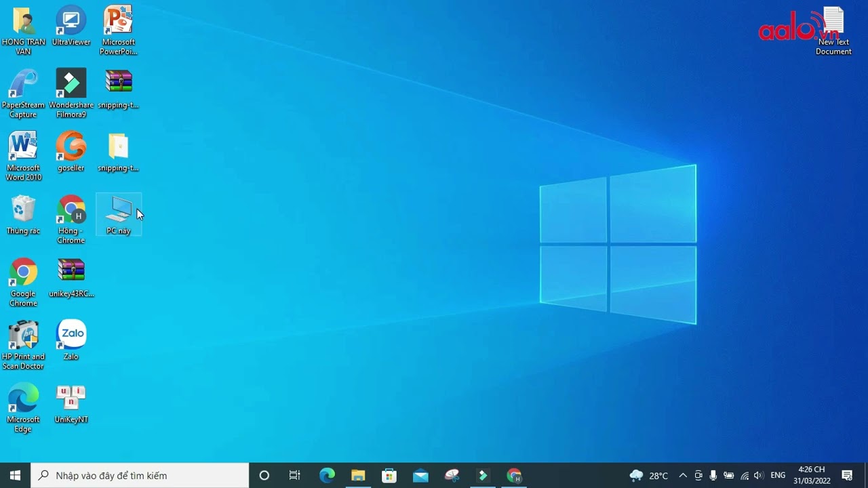
Task: Switch to Filmora on the taskbar
Action: point(483,476)
